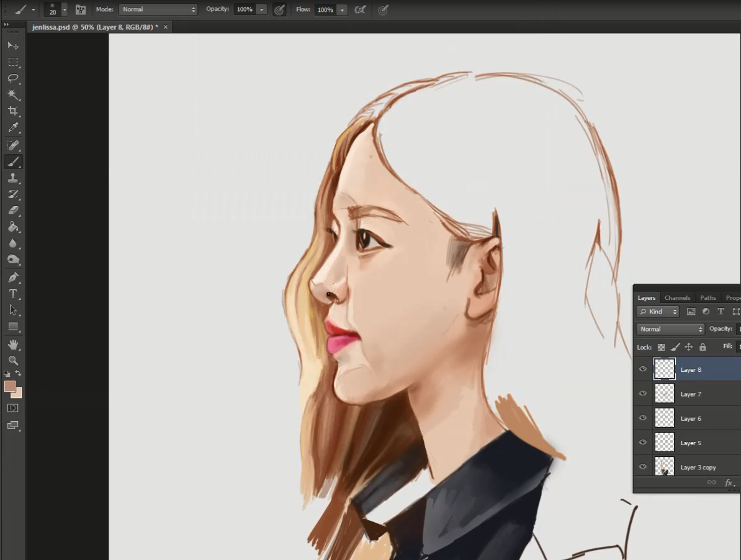Click the lock transparent pixels button
This screenshot has width=741, height=560.
[661, 347]
